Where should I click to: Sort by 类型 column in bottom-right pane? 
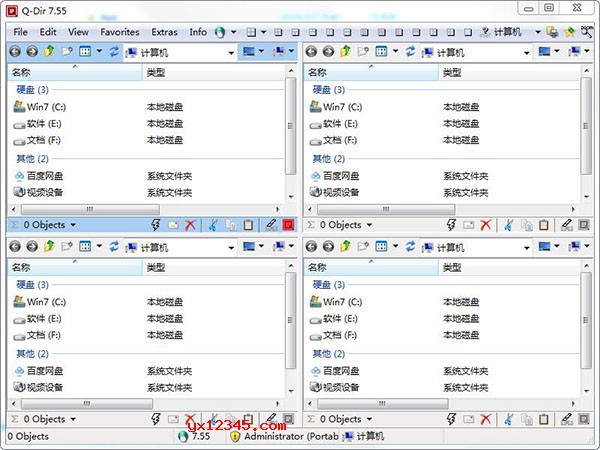tap(509, 267)
